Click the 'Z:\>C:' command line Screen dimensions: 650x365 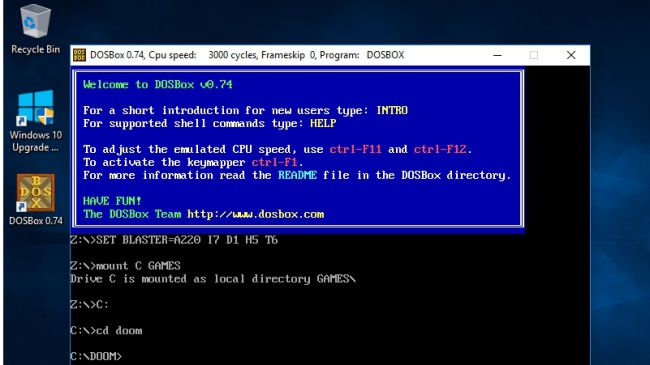[90, 304]
